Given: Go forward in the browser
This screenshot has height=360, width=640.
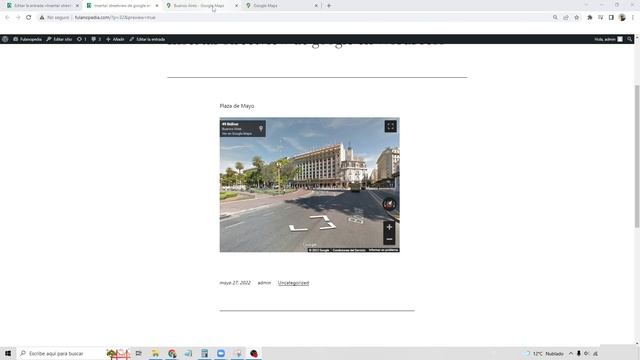Looking at the screenshot, I should [18, 18].
